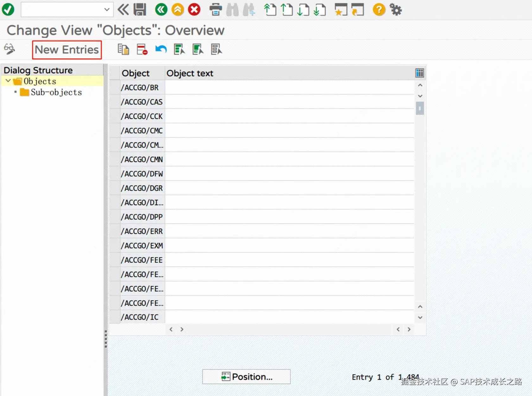Click the /ACCGO/FEE object cell

(x=142, y=260)
